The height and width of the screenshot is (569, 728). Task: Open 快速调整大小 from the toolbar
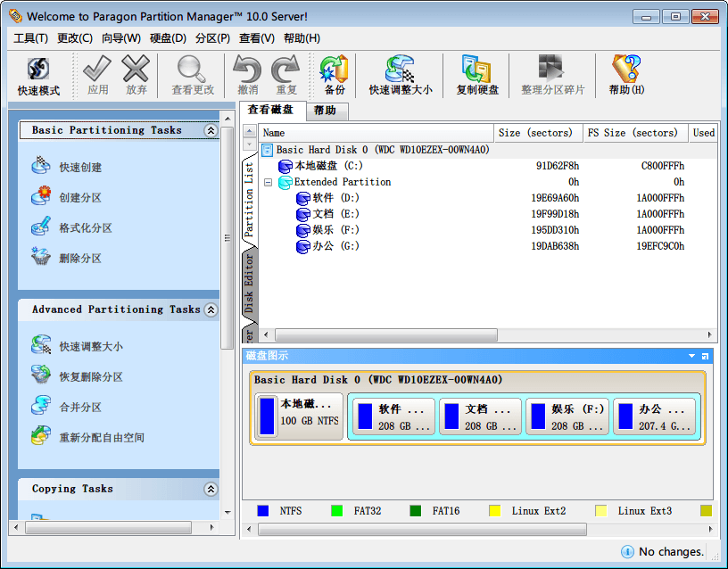click(401, 76)
